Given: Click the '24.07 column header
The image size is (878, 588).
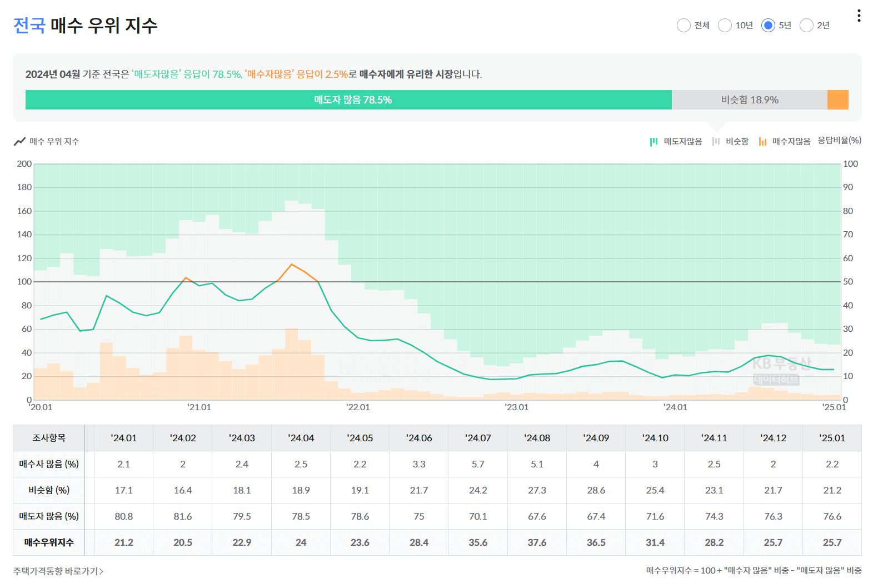Looking at the screenshot, I should point(478,438).
